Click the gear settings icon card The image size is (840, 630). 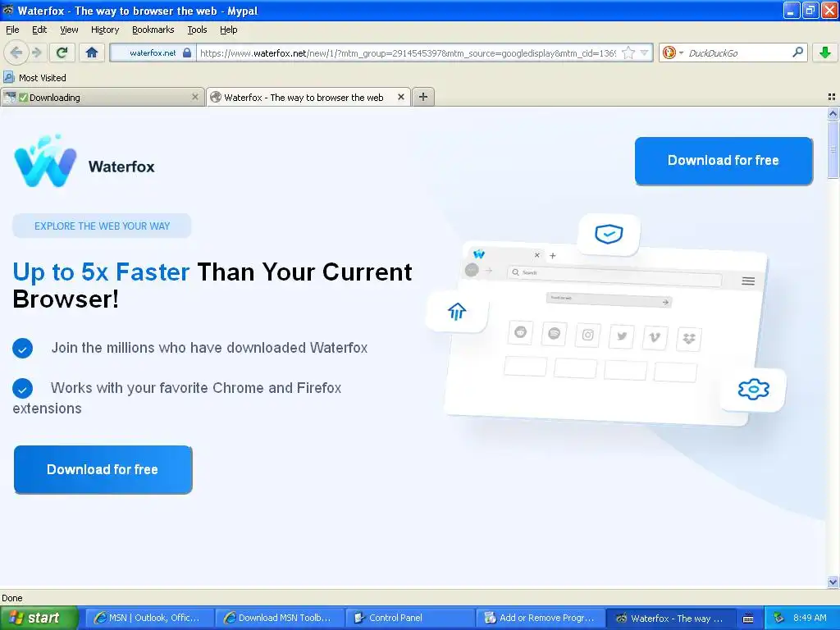tap(753, 390)
